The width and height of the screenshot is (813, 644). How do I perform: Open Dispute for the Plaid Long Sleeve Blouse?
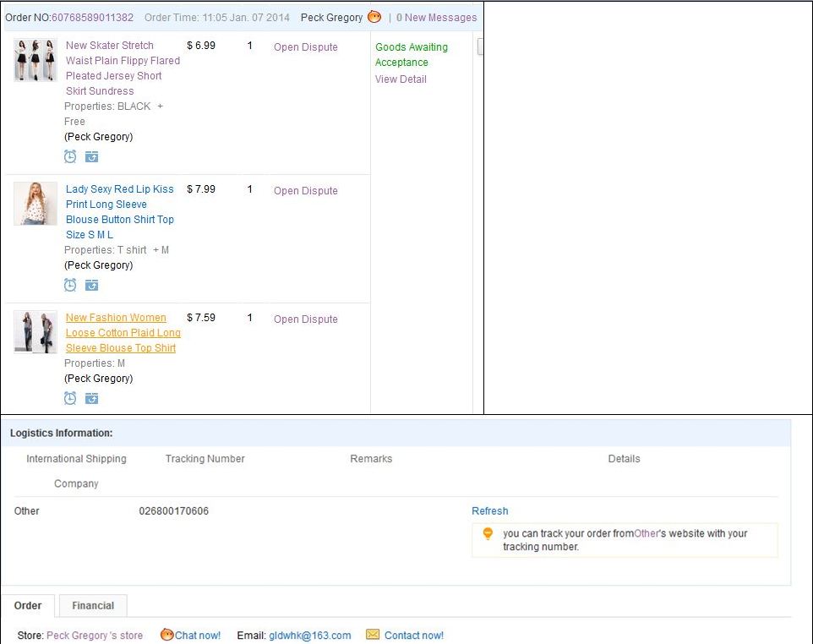[x=305, y=319]
